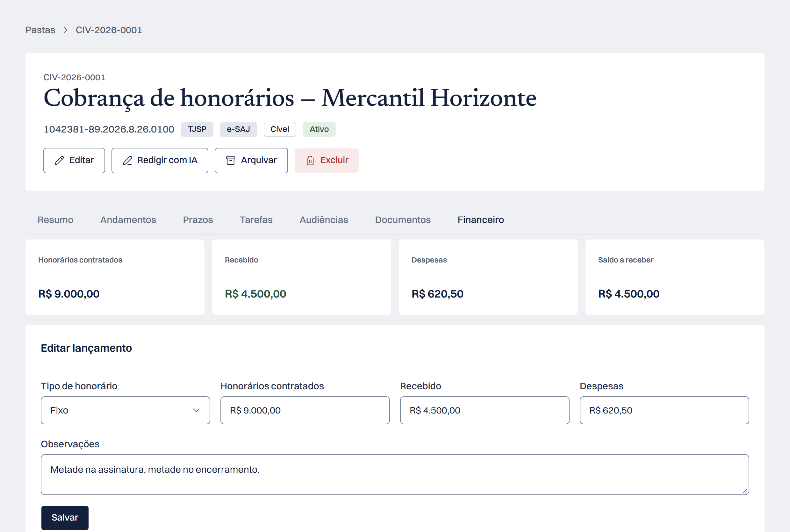The height and width of the screenshot is (532, 790).
Task: Delete the case with Excluir label
Action: [334, 160]
